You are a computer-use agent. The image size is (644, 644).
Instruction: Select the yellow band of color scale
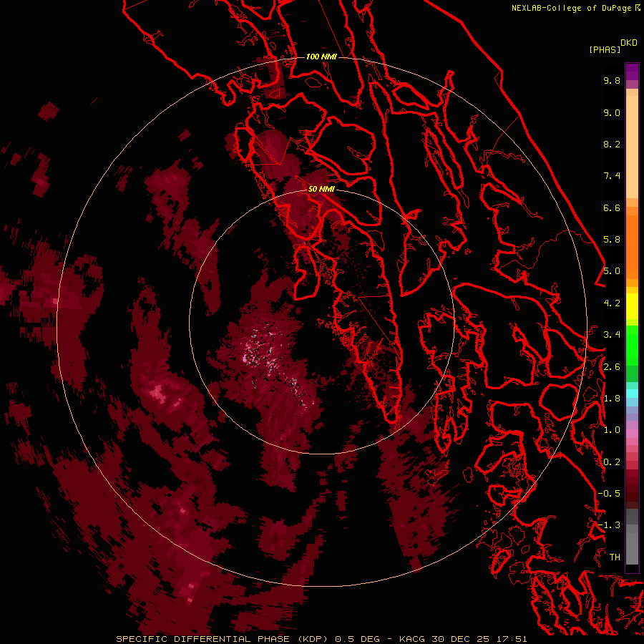coord(632,306)
